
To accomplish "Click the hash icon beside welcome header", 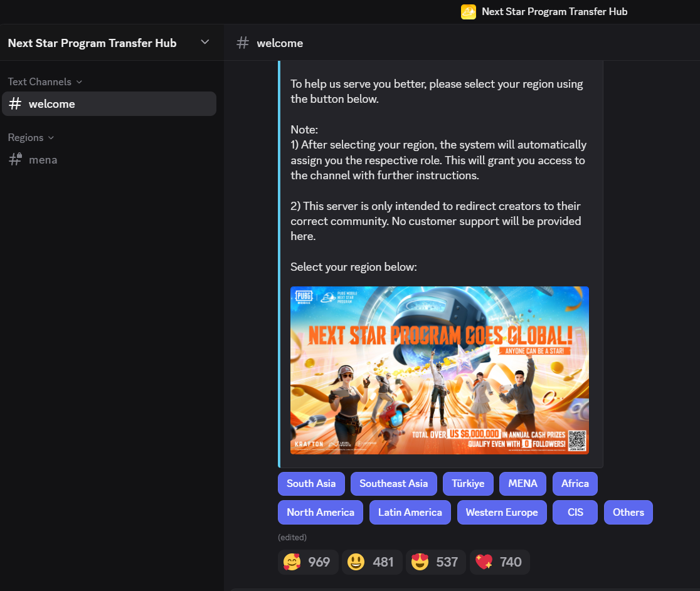I will tap(242, 43).
